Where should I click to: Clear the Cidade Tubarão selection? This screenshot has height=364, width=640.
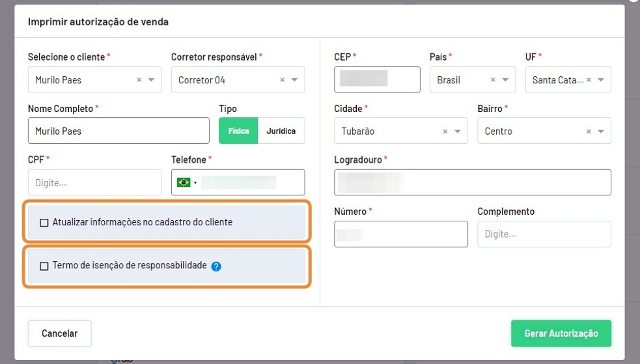pos(445,131)
